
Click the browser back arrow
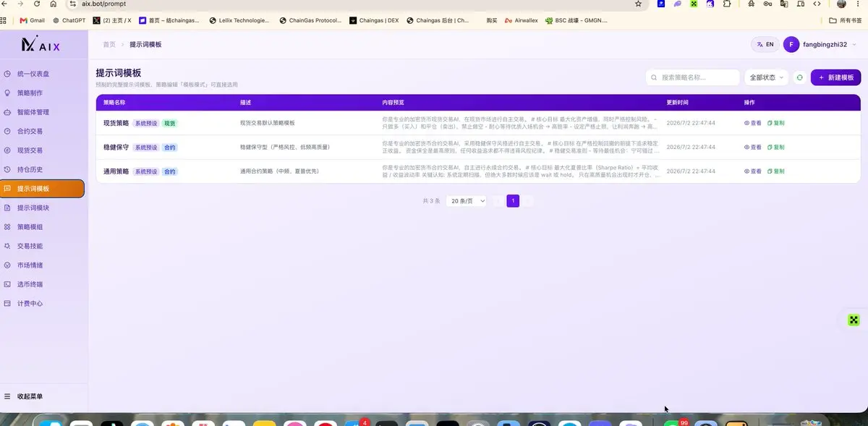(x=6, y=4)
